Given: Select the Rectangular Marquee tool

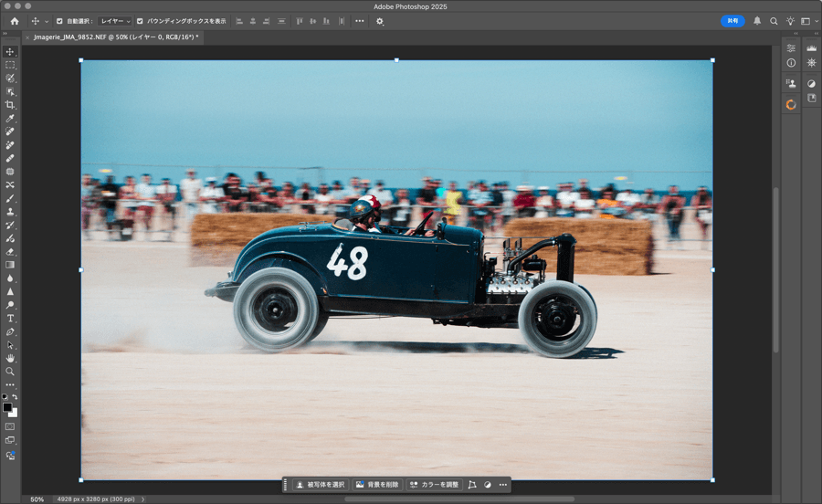Looking at the screenshot, I should (x=10, y=65).
